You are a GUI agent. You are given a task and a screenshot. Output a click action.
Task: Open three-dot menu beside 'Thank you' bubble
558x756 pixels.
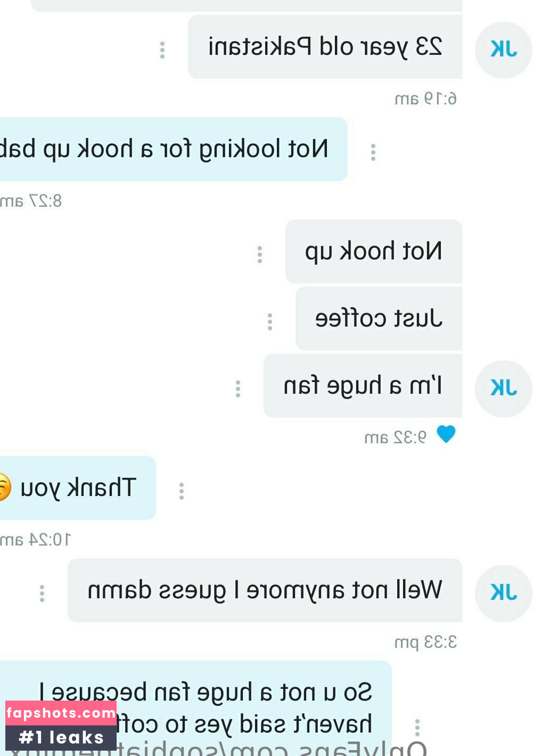(182, 491)
